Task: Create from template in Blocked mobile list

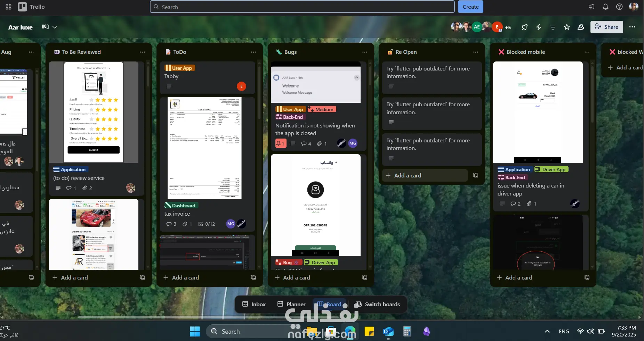Action: (587, 277)
